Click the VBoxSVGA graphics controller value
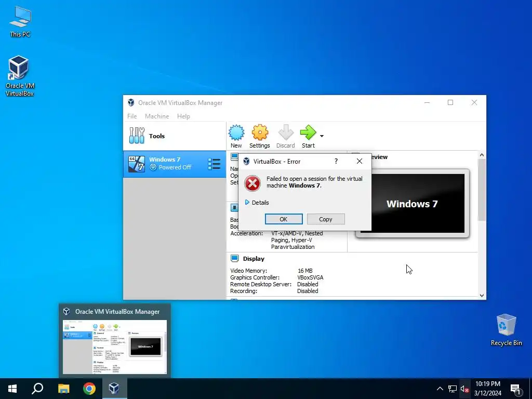Image resolution: width=532 pixels, height=399 pixels. coord(310,277)
